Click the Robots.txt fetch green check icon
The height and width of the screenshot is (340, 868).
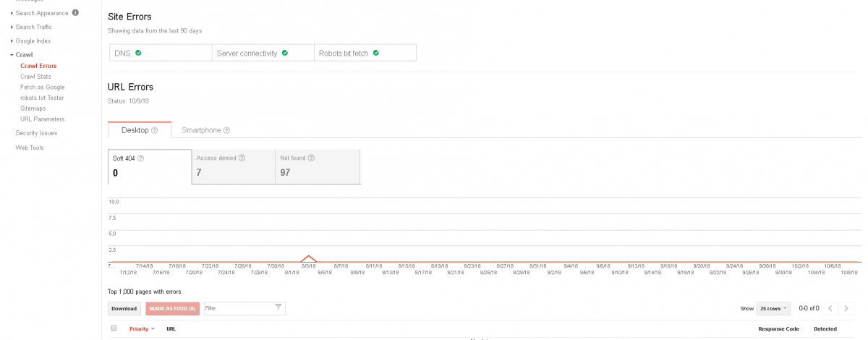click(x=376, y=53)
